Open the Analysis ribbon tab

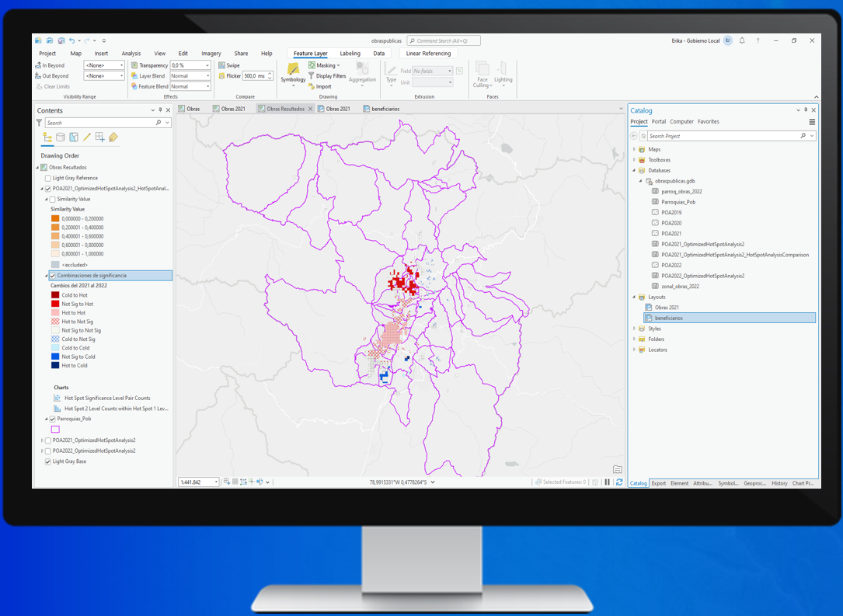pyautogui.click(x=131, y=54)
